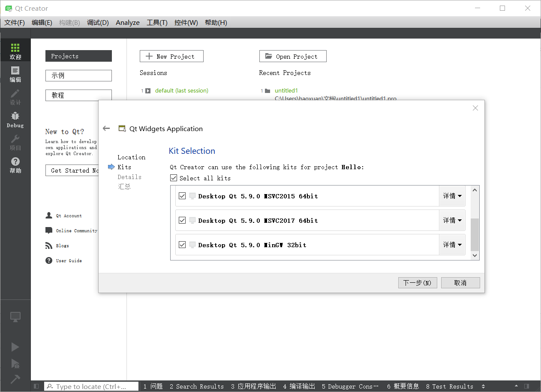Uncheck the Select all kits checkbox
Image resolution: width=541 pixels, height=392 pixels.
click(x=174, y=178)
